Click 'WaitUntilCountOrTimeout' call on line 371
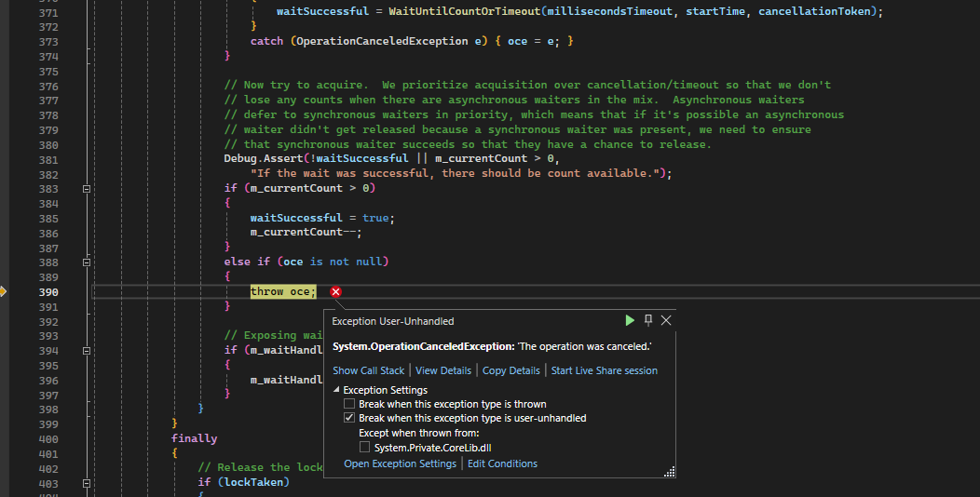Image resolution: width=980 pixels, height=497 pixels. [x=464, y=11]
